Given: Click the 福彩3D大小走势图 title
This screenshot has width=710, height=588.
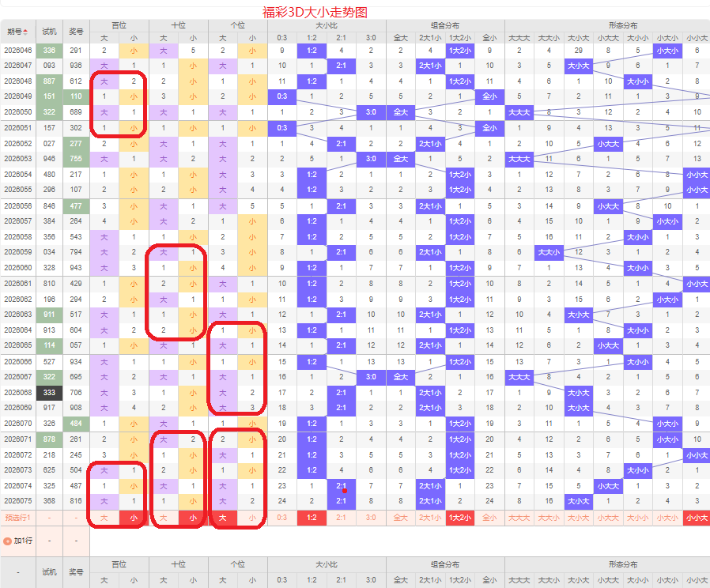Looking at the screenshot, I should point(315,12).
